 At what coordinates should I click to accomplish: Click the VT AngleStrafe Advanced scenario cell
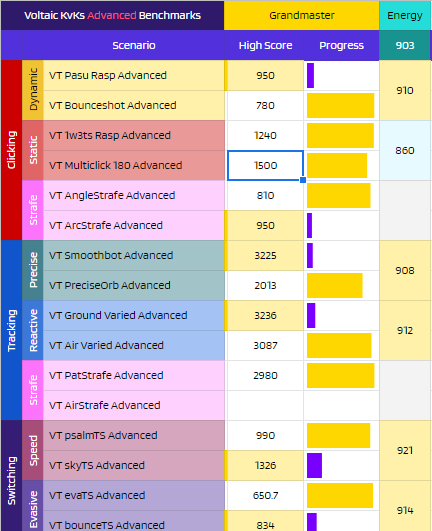[x=134, y=195]
